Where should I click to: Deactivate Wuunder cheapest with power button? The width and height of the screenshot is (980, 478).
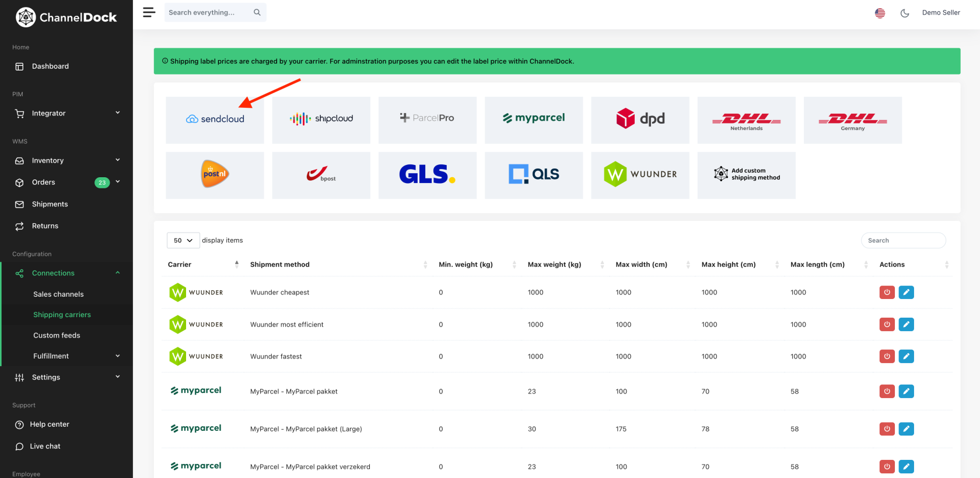click(887, 292)
